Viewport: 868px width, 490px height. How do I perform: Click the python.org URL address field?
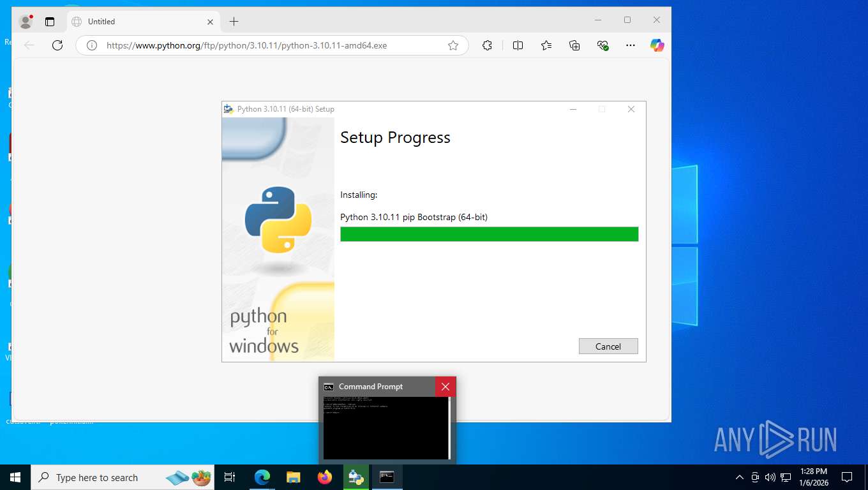click(271, 45)
